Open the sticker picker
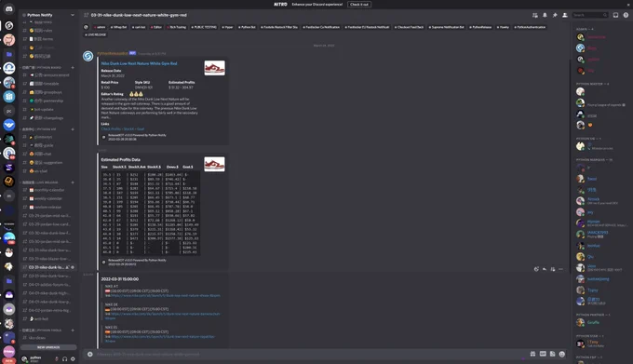The image size is (633, 364). coord(553,354)
